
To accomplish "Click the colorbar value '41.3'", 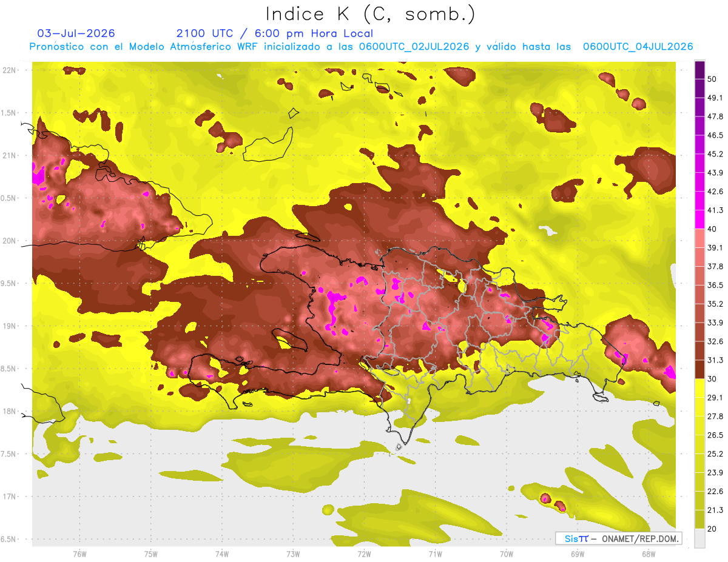I will (715, 210).
